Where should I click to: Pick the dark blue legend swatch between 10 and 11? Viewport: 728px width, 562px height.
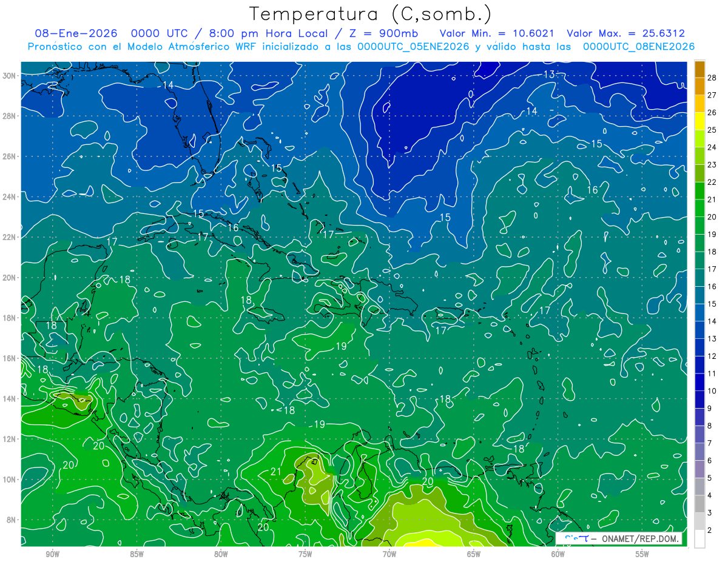click(699, 382)
